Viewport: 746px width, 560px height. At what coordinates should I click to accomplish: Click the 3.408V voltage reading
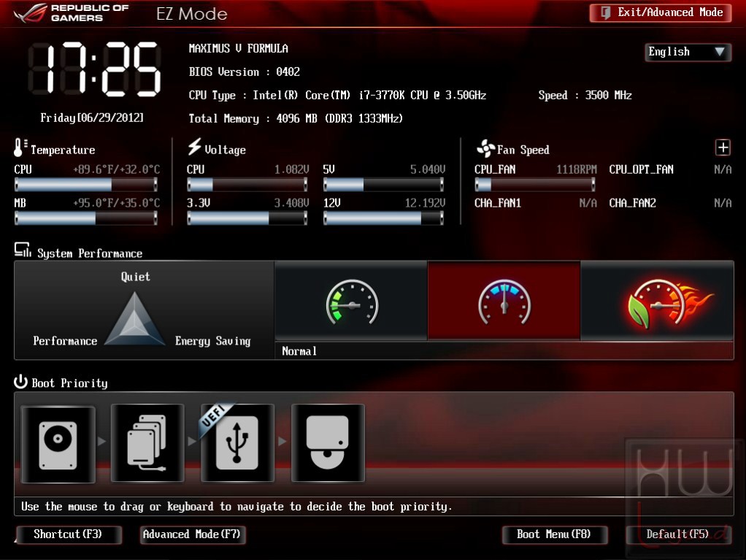(x=292, y=203)
